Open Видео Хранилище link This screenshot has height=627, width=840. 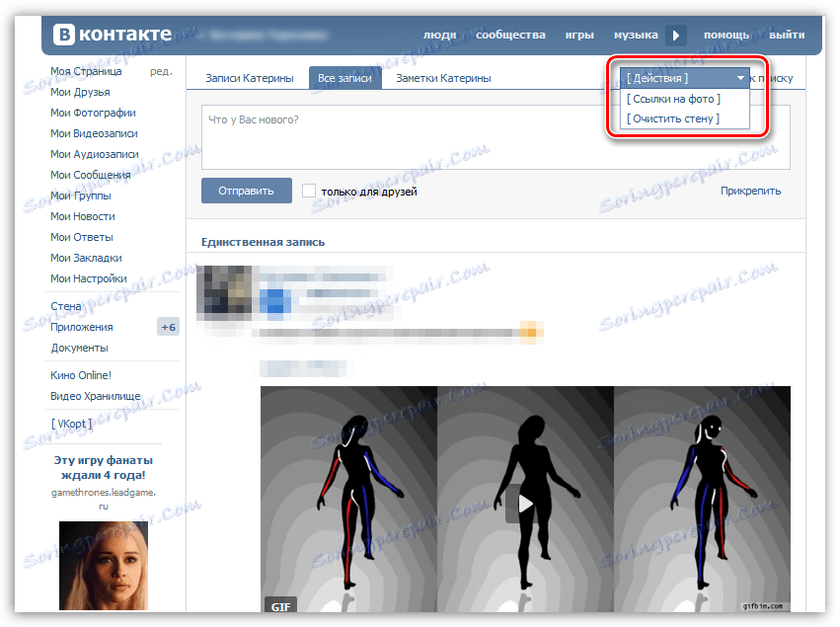tap(96, 396)
